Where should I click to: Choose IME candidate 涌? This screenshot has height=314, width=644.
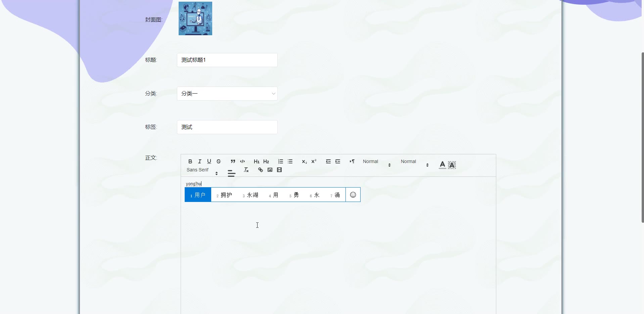click(x=335, y=195)
